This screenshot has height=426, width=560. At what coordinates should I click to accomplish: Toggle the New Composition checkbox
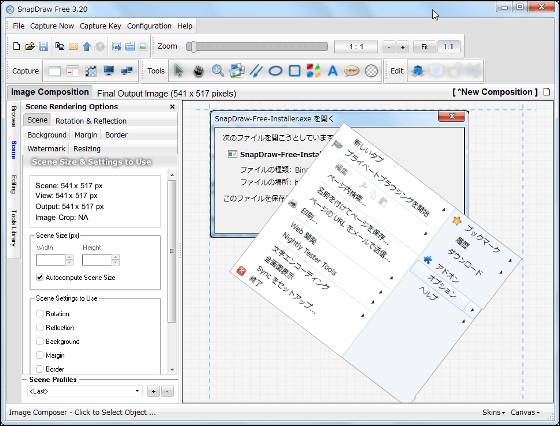click(546, 92)
